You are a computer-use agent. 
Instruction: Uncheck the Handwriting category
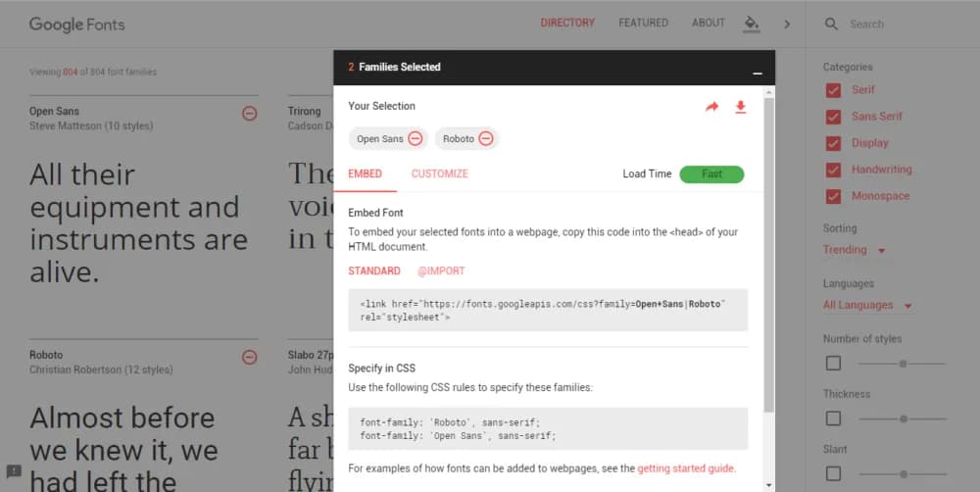coord(833,170)
